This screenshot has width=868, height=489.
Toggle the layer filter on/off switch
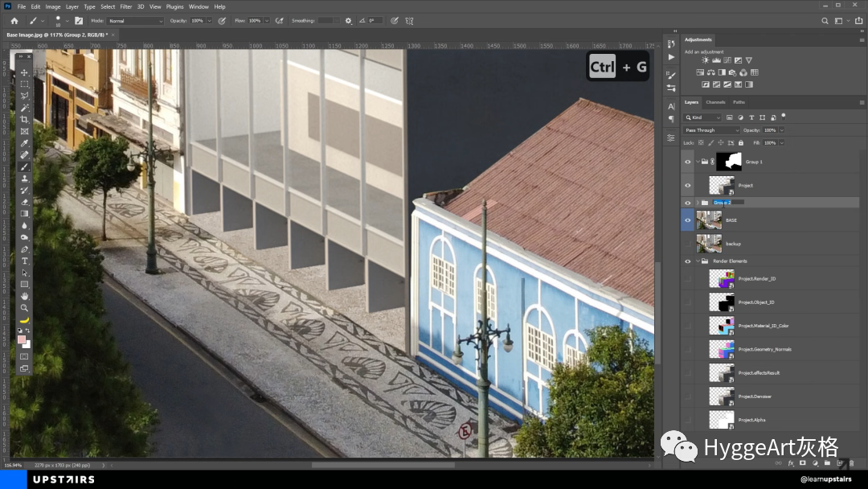pyautogui.click(x=784, y=117)
